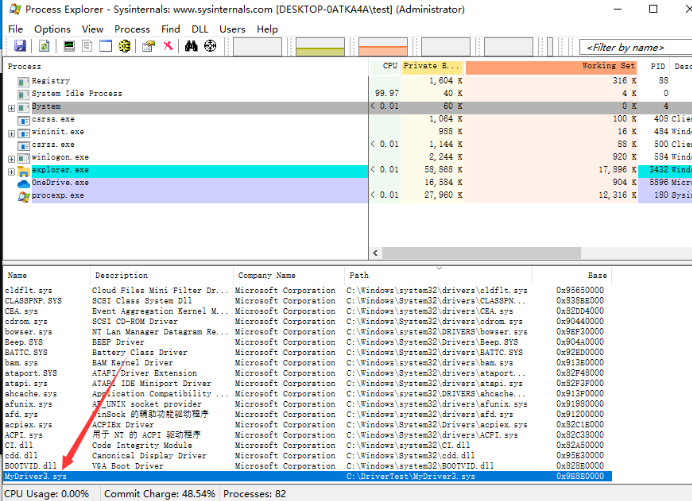The width and height of the screenshot is (692, 501).
Task: Click the Registry process icon
Action: point(23,82)
